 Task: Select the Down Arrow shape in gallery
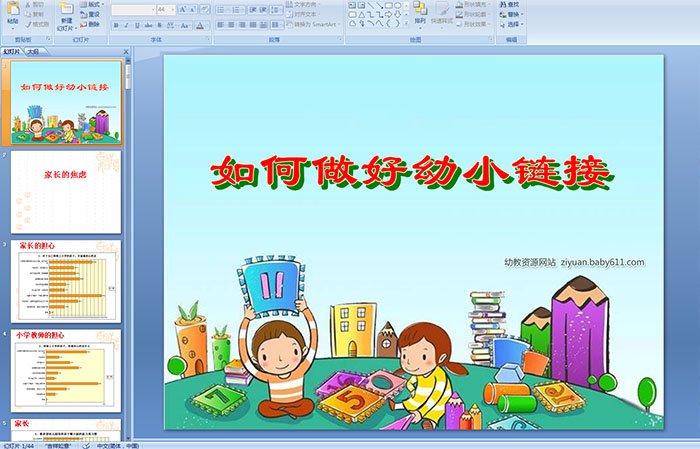[x=397, y=15]
